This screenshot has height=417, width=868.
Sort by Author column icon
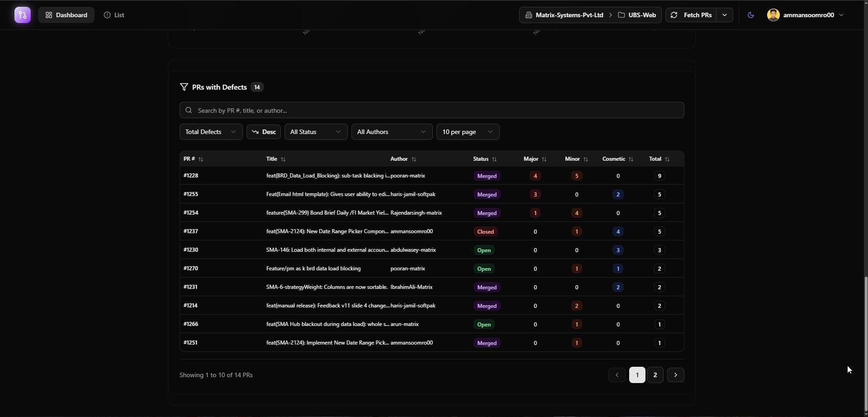point(414,159)
